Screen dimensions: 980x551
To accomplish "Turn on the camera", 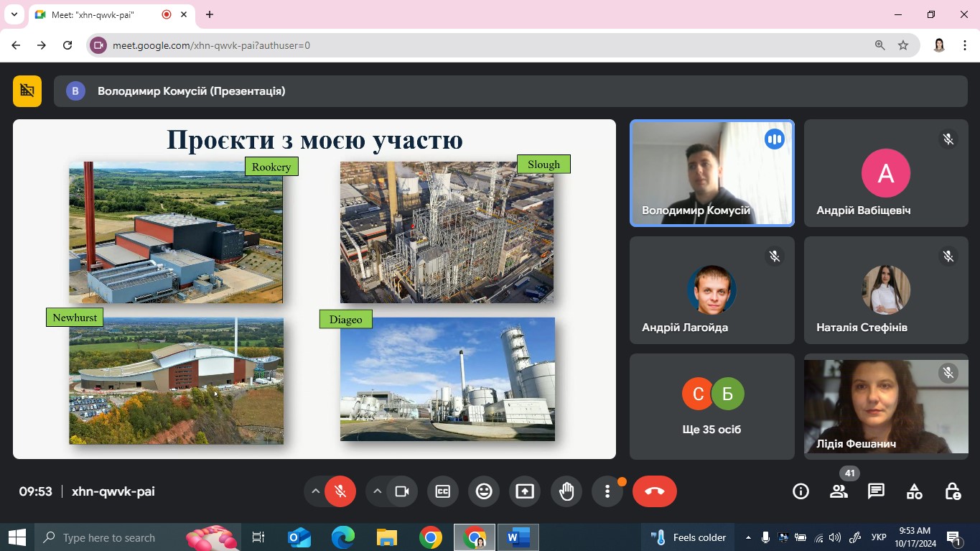I will point(402,491).
